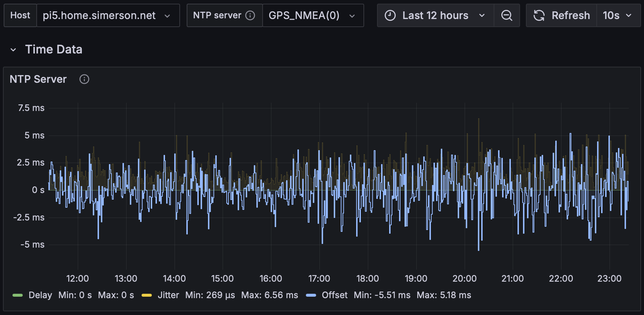The image size is (644, 315).
Task: Click the 7.5 ms y-axis label
Action: [31, 108]
